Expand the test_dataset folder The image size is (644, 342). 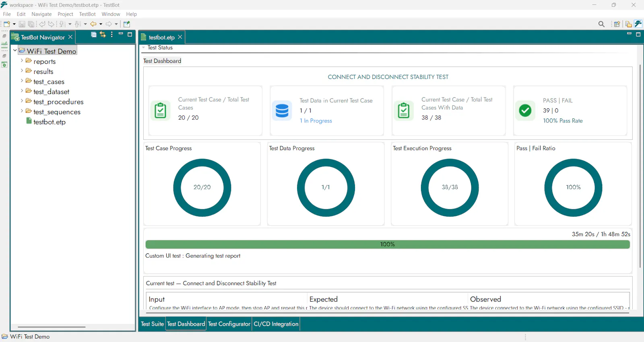[x=22, y=91]
